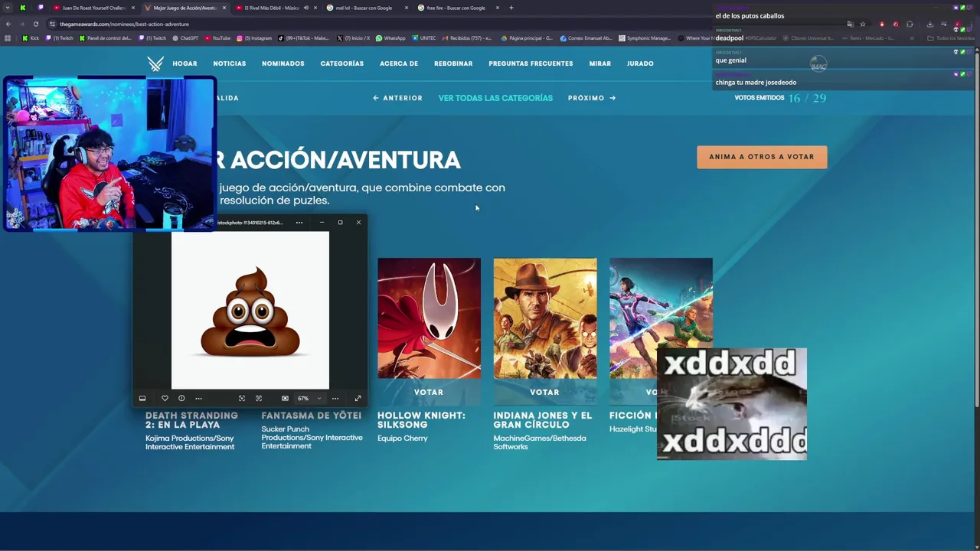Open JURADO menu item
This screenshot has width=980, height=551.
640,64
